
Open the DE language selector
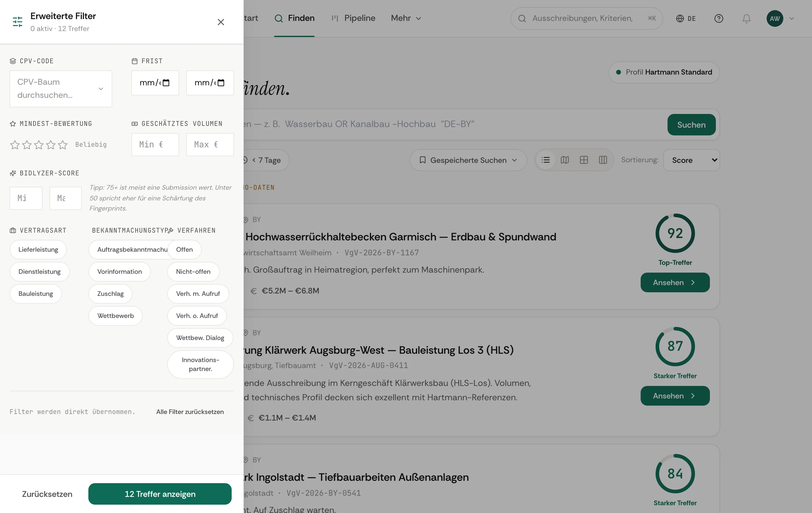686,18
